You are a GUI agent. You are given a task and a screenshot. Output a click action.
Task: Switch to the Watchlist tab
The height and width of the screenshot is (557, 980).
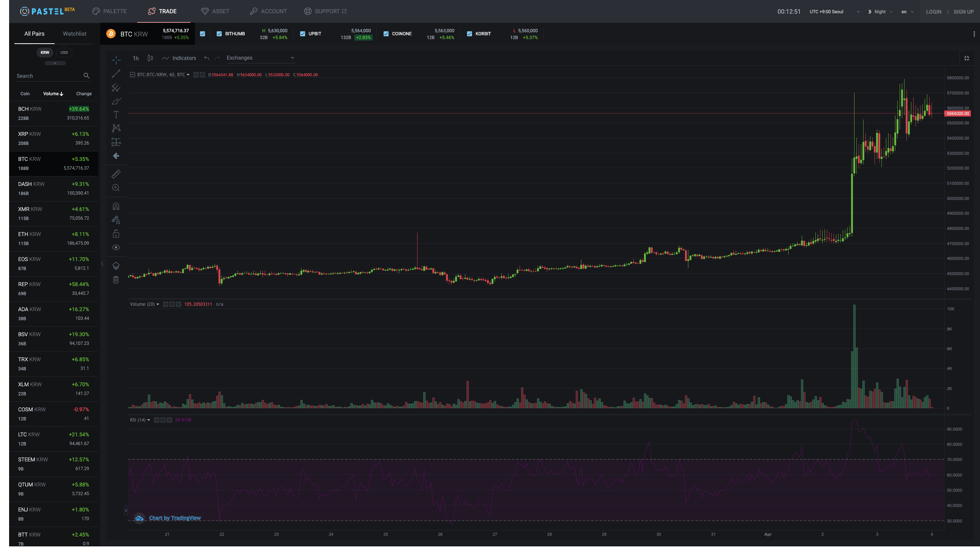(x=75, y=34)
